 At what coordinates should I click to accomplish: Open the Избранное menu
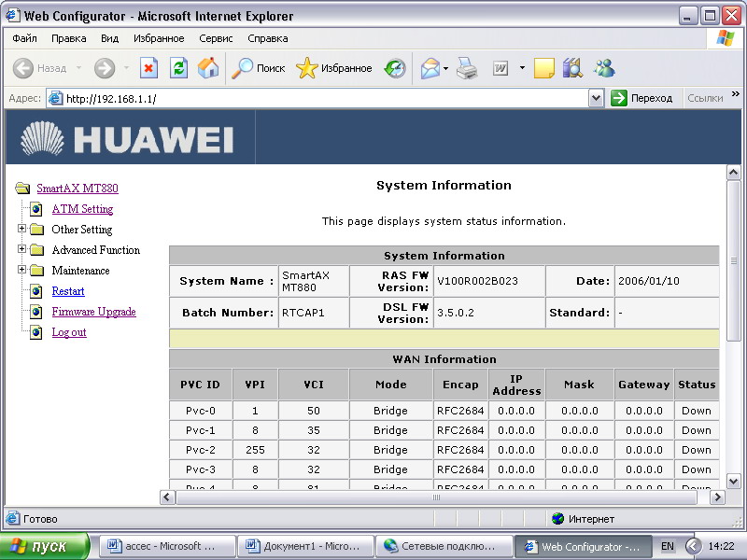pyautogui.click(x=159, y=38)
